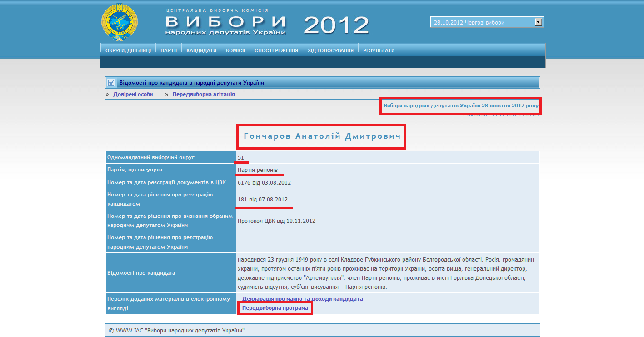This screenshot has width=644, height=337.
Task: Follow the Довірені особи link
Action: [133, 94]
